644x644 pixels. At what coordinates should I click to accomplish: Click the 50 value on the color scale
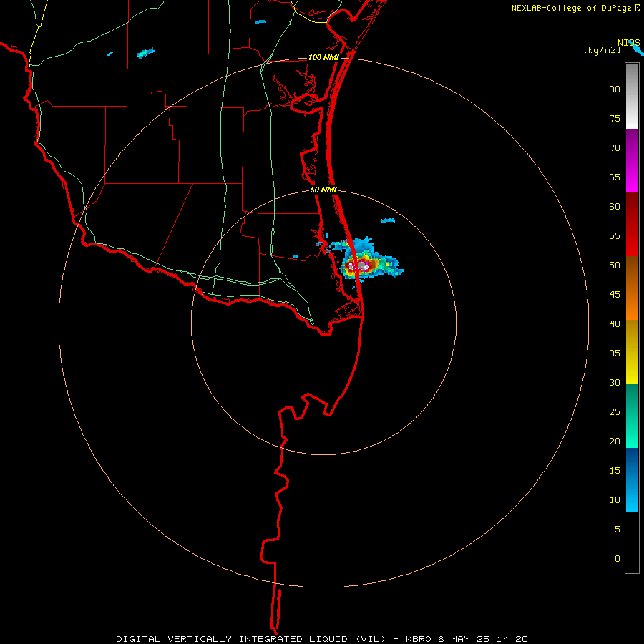pos(615,265)
